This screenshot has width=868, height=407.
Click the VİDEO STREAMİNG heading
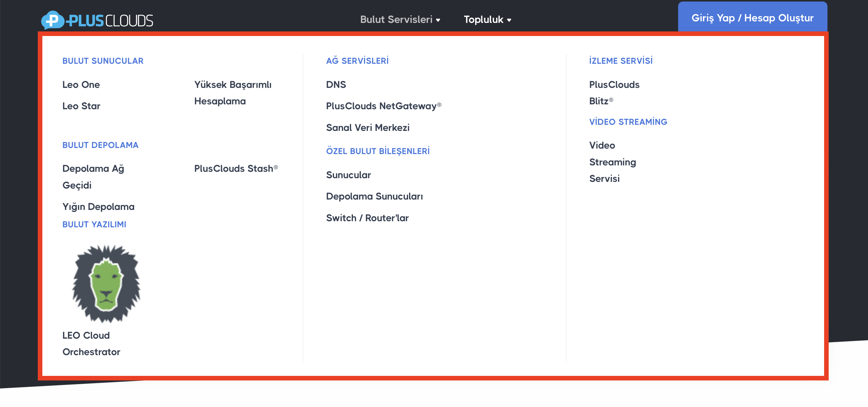coord(628,122)
